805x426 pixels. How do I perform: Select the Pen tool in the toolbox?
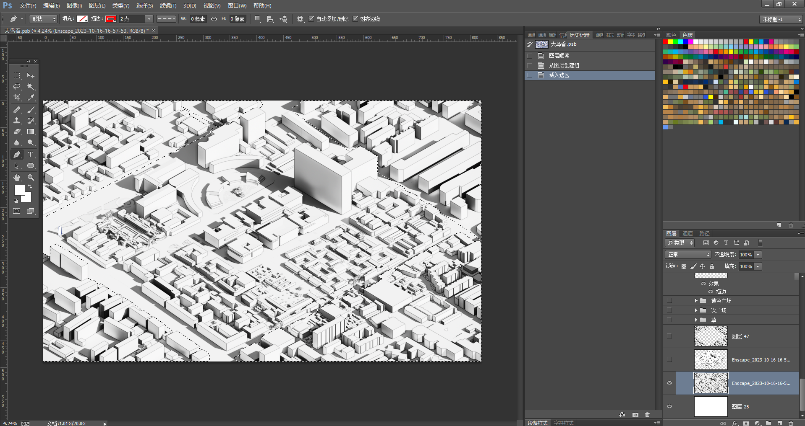[18, 154]
